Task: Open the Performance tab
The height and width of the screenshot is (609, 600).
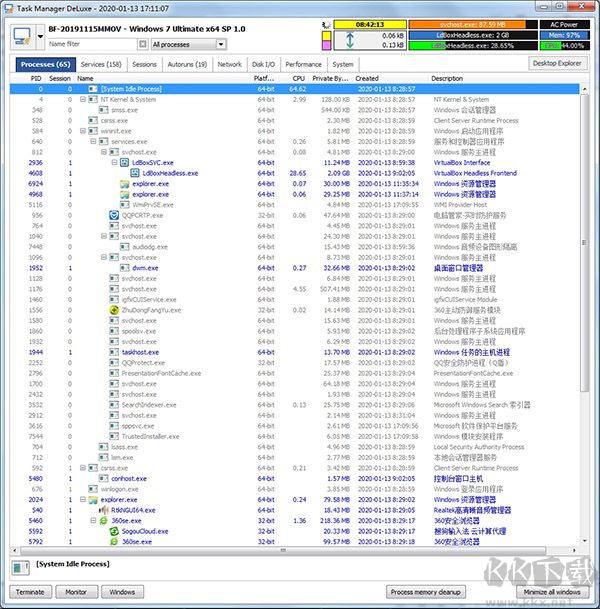Action: click(x=303, y=64)
